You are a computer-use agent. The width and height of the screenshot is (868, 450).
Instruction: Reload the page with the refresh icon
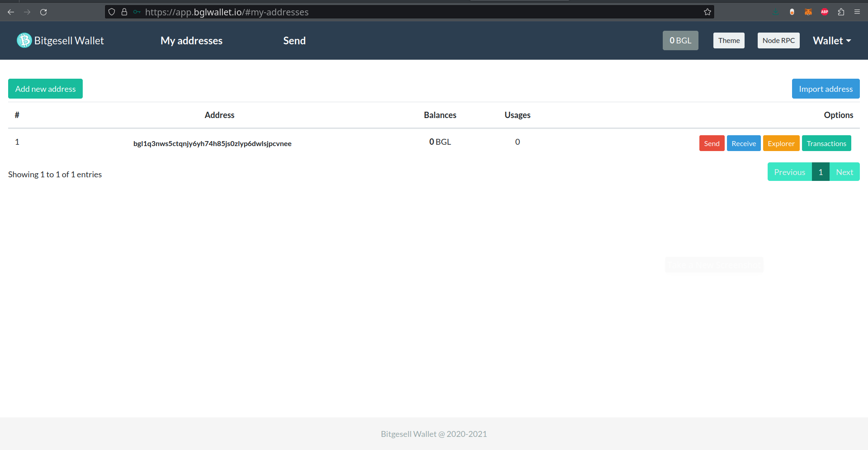tap(43, 12)
